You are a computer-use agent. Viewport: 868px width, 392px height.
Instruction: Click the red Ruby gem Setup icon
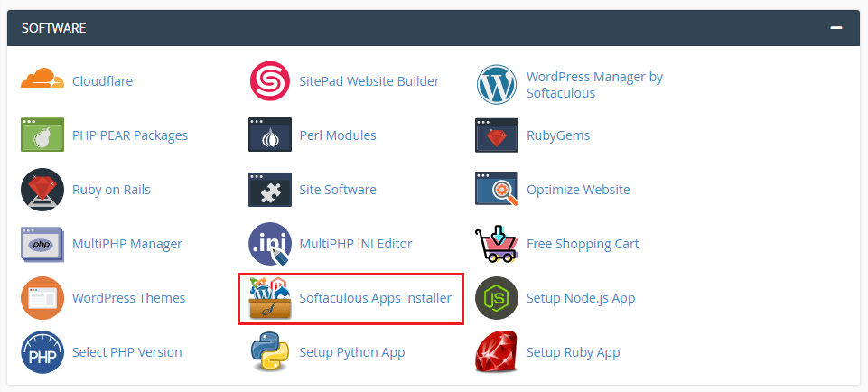click(497, 351)
